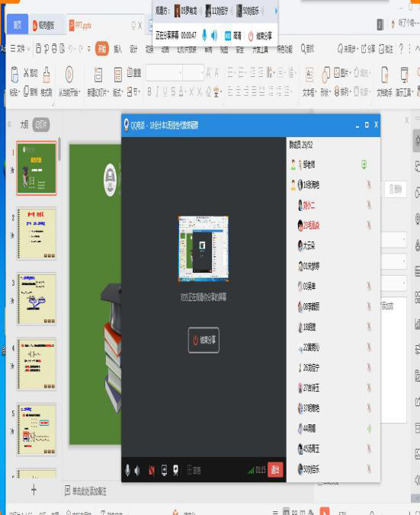
Task: Open the font name combo box
Action: 164,73
